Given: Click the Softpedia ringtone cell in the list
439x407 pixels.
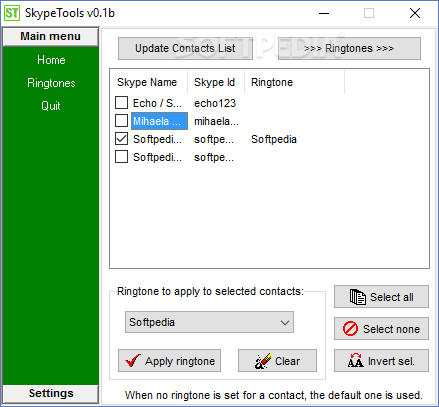Looking at the screenshot, I should pyautogui.click(x=274, y=139).
